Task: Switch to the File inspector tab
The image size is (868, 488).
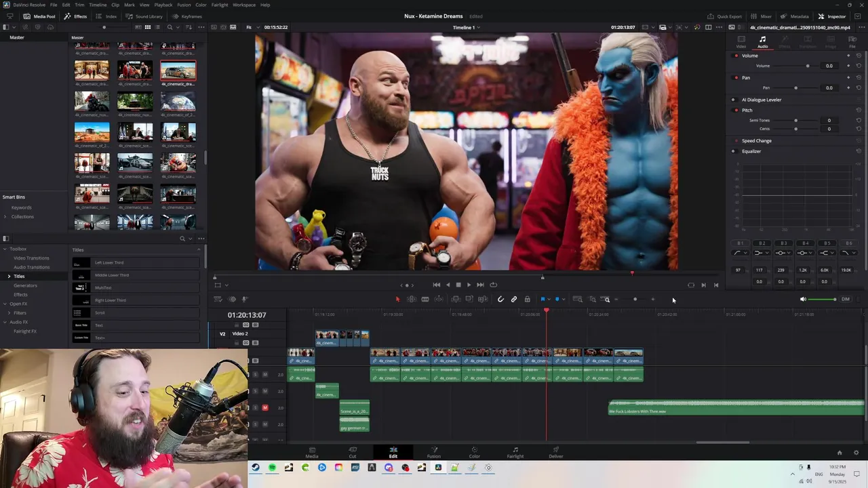Action: coord(852,41)
